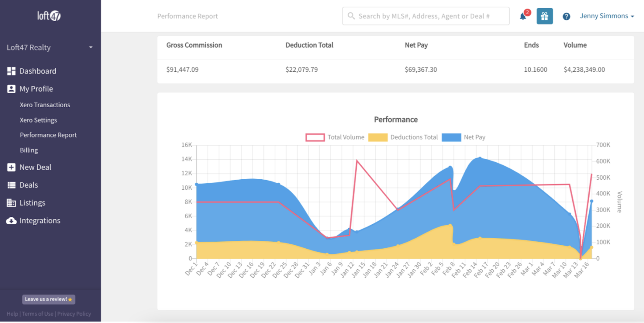
Task: Click Performance Report page header text
Action: (187, 16)
